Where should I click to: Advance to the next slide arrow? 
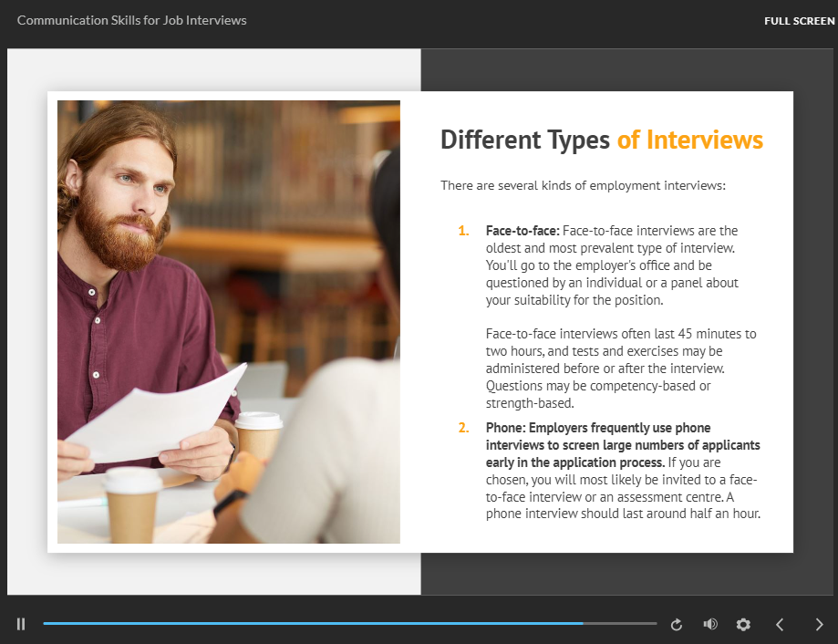[x=819, y=625]
